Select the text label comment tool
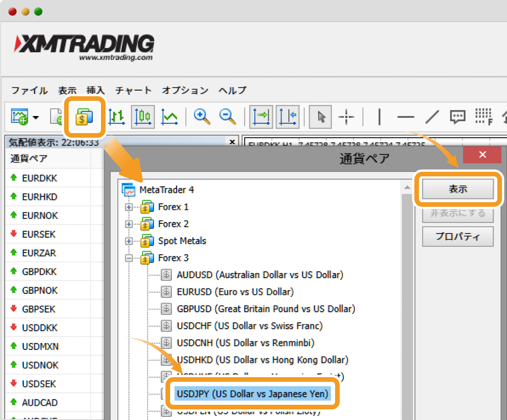 458,117
